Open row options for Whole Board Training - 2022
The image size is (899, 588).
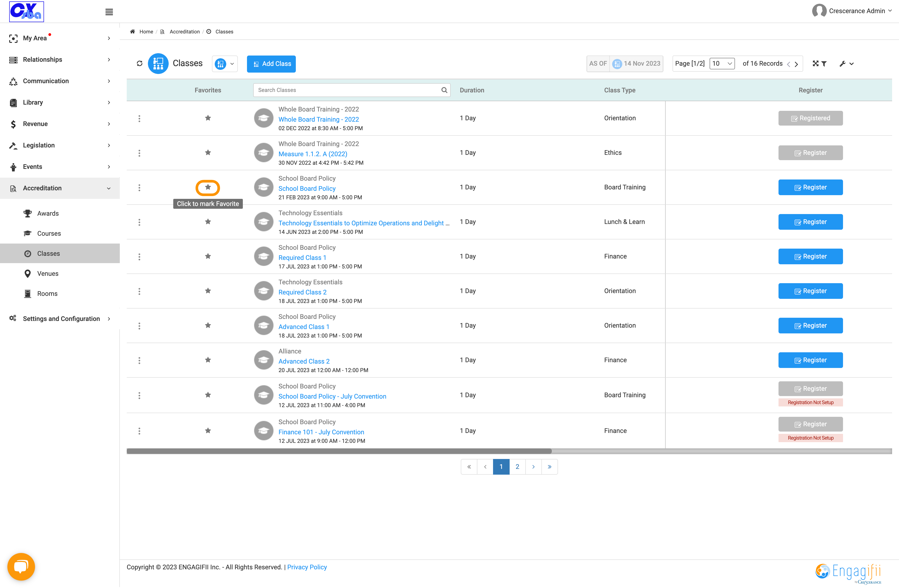139,119
